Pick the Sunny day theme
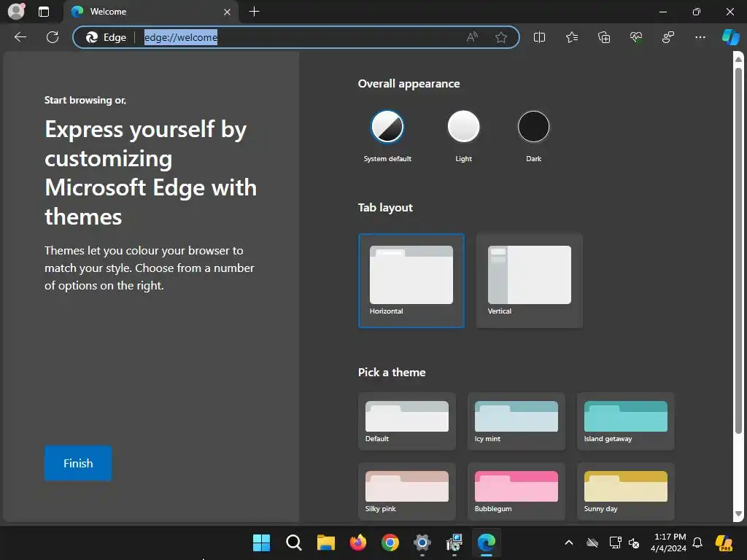Screen dimensions: 747x560 point(625,491)
